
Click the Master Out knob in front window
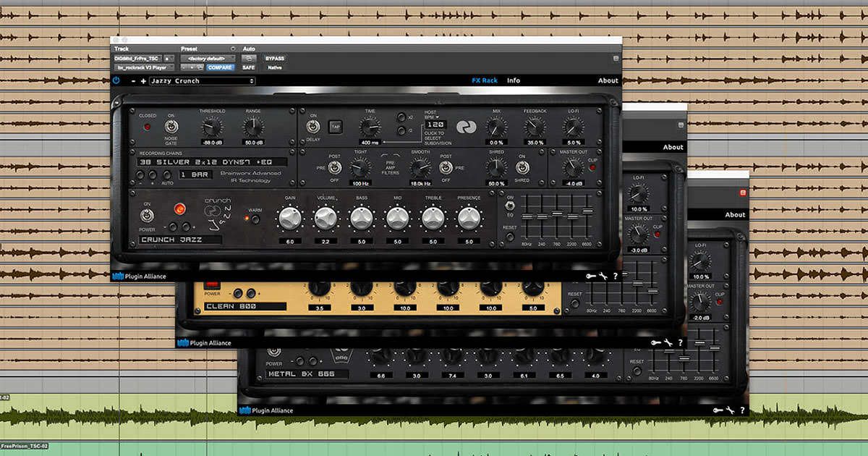572,168
